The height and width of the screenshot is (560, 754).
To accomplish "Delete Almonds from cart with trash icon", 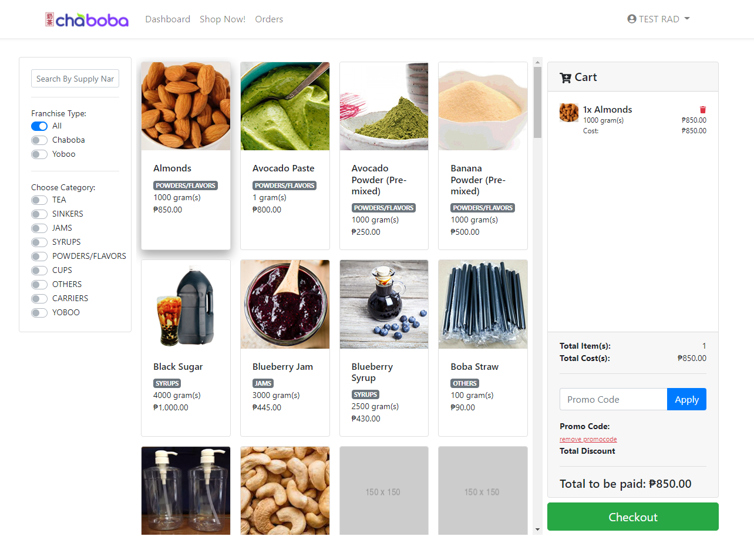I will pyautogui.click(x=703, y=110).
